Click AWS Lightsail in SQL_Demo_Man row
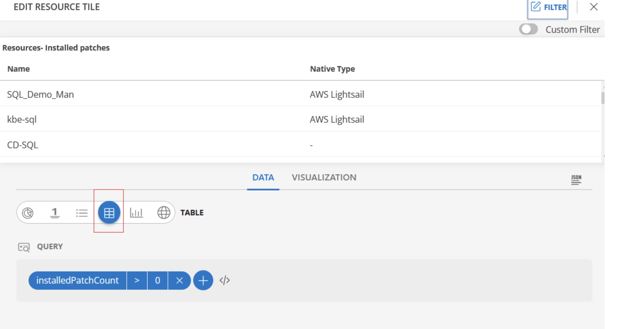 [x=337, y=95]
